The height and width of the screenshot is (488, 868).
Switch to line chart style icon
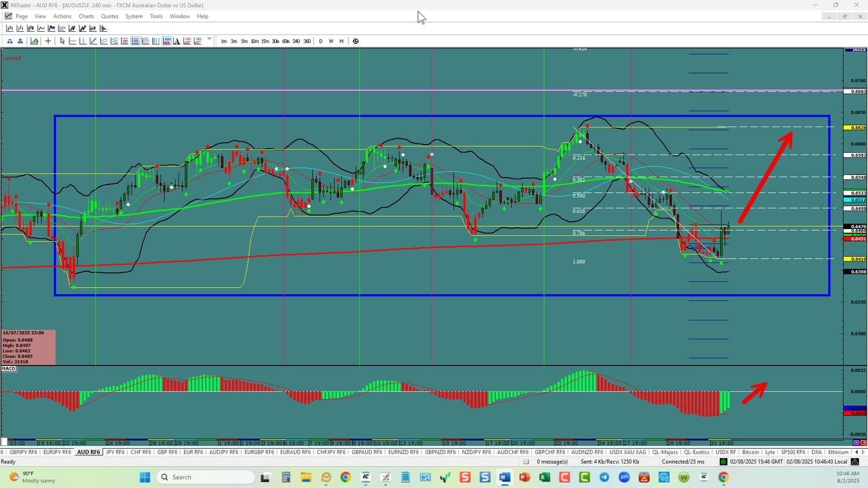[x=41, y=28]
